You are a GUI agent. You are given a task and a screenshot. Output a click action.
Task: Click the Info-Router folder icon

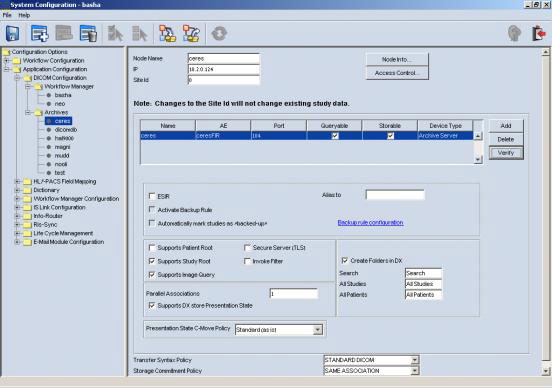pos(28,216)
